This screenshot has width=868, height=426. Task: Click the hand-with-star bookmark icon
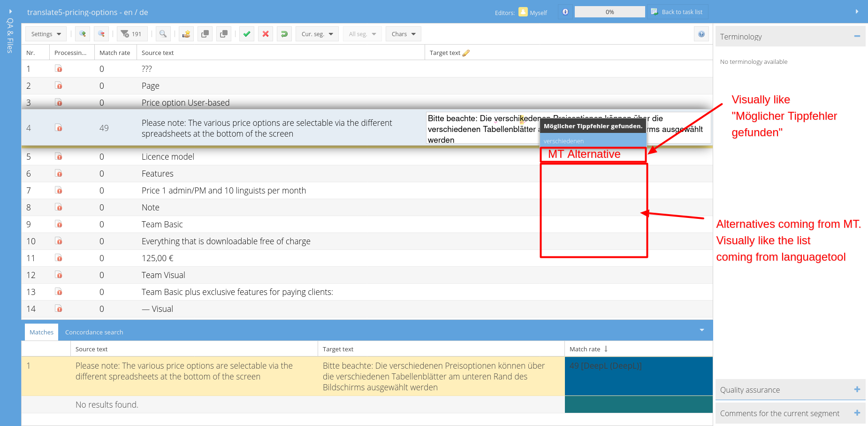point(186,34)
